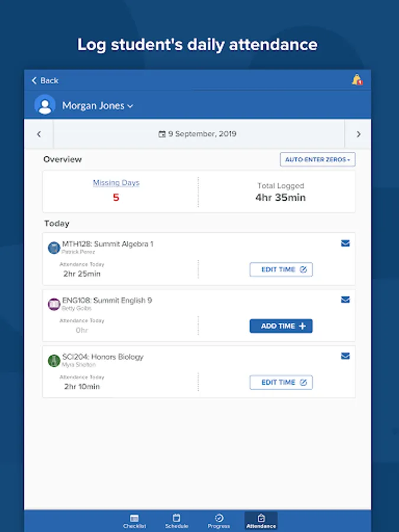Click the 0hr attendance value
This screenshot has width=399, height=532.
click(82, 330)
